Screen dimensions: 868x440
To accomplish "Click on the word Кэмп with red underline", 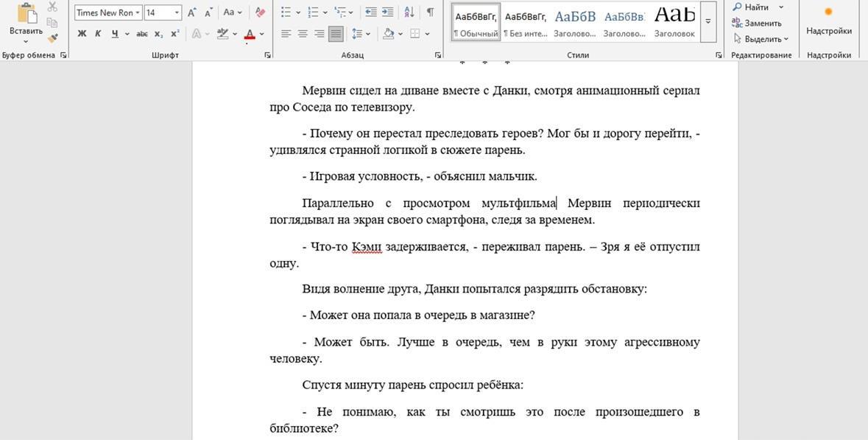I will 367,247.
